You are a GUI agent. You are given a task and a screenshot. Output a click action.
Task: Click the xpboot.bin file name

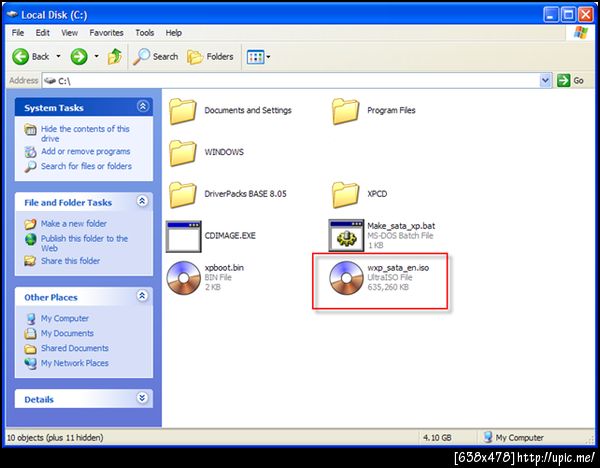click(224, 268)
